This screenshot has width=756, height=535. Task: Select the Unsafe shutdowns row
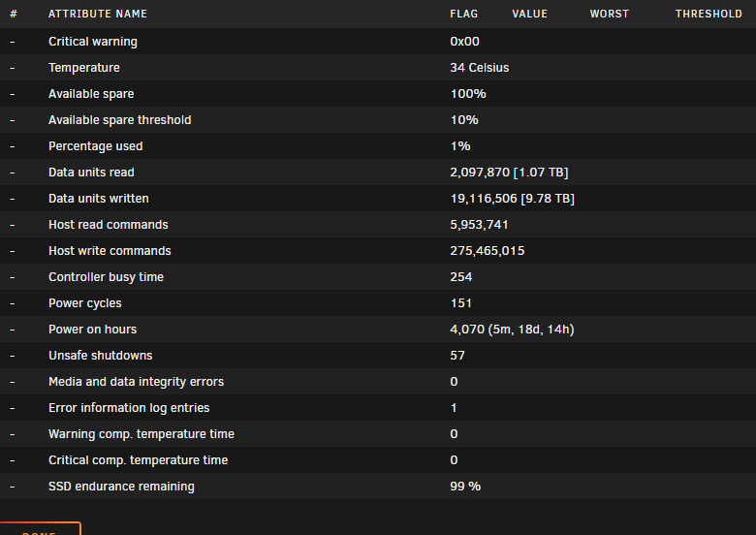[378, 356]
